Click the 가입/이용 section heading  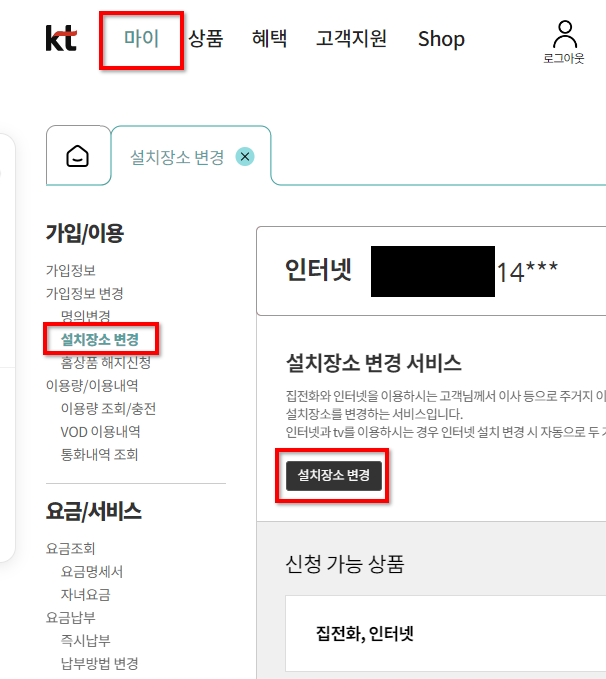[85, 233]
